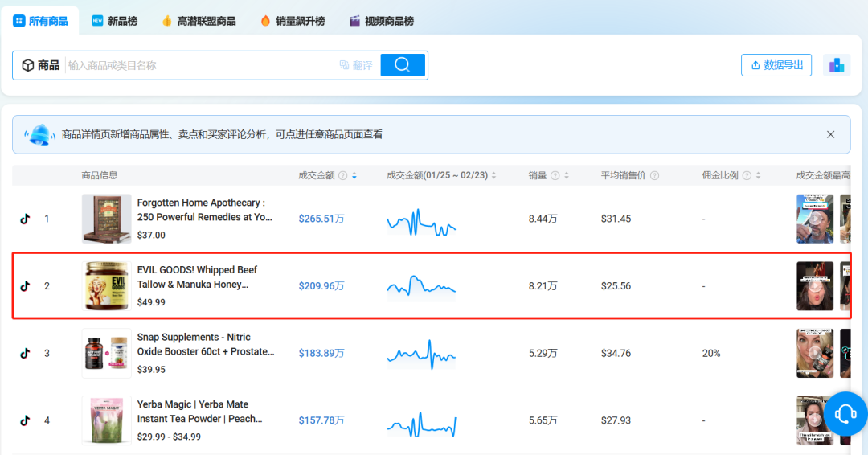Open EVIL GOODS! Whipped Beef Tallow title
The width and height of the screenshot is (868, 455).
click(197, 277)
